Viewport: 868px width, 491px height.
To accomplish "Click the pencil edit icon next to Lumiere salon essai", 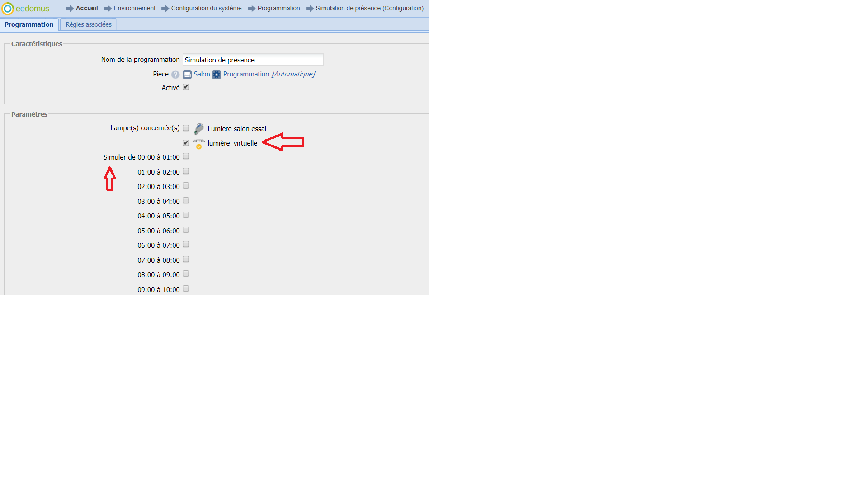I will 199,127.
